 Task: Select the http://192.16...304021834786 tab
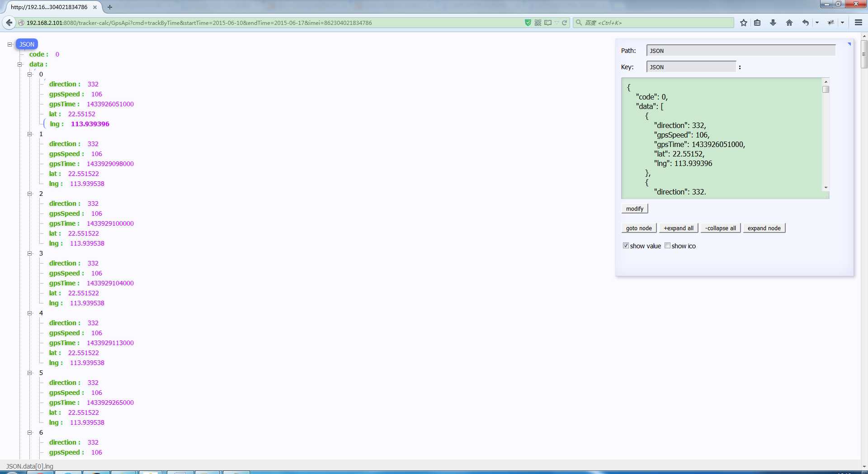pos(49,7)
